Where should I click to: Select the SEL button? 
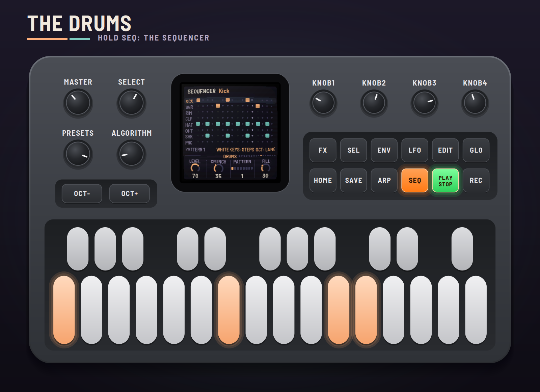click(x=354, y=150)
